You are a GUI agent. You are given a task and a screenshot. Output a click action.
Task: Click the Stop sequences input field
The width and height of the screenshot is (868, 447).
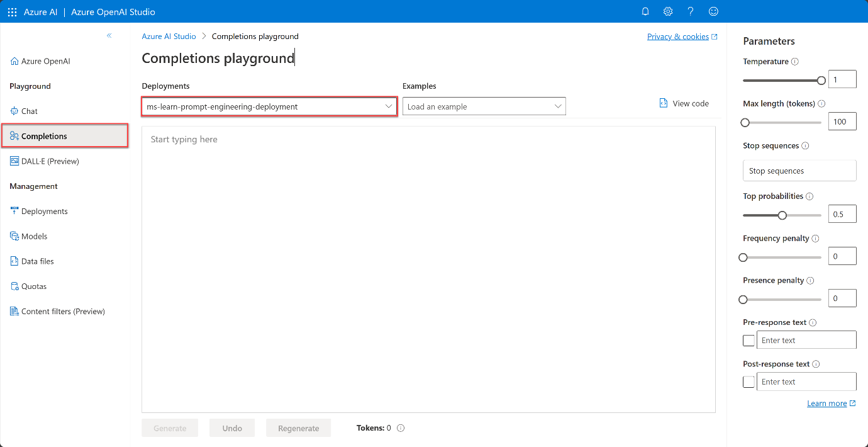799,171
